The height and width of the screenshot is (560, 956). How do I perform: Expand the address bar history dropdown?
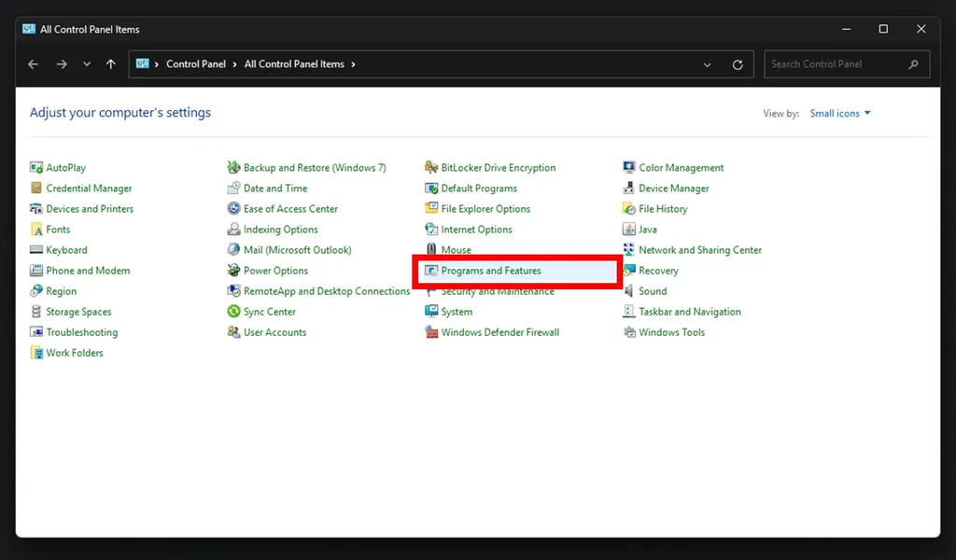tap(708, 64)
